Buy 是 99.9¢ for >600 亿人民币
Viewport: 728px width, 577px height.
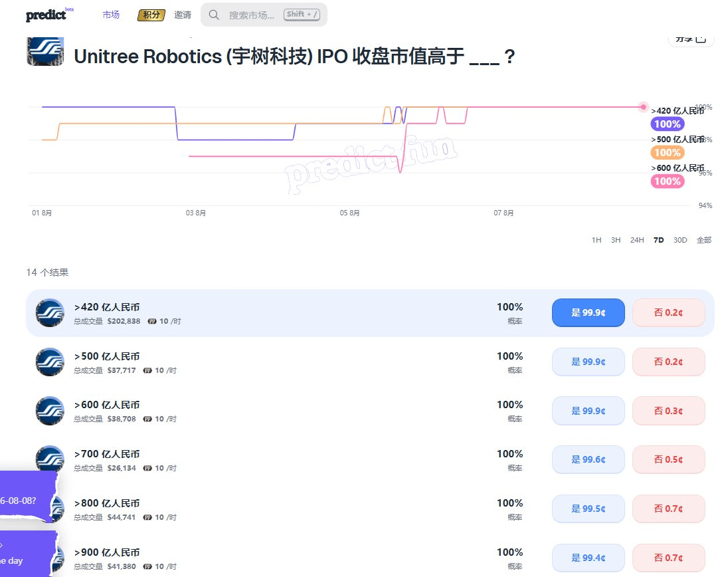click(x=589, y=411)
